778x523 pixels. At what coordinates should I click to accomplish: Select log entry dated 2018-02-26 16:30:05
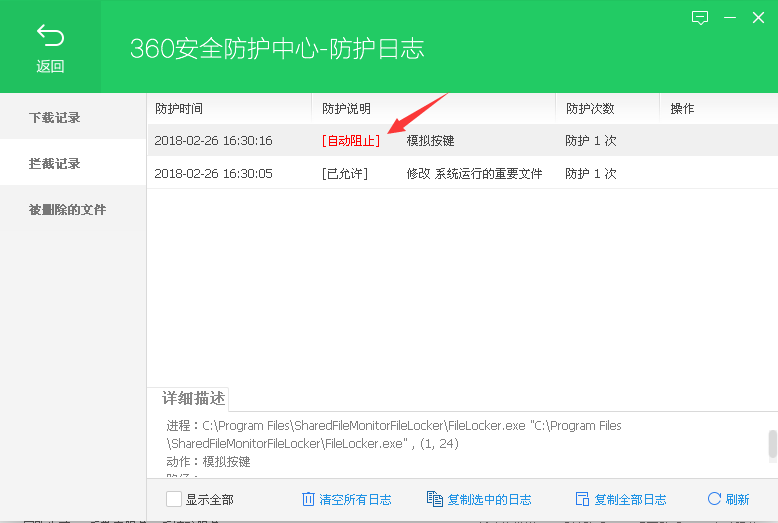[x=462, y=173]
